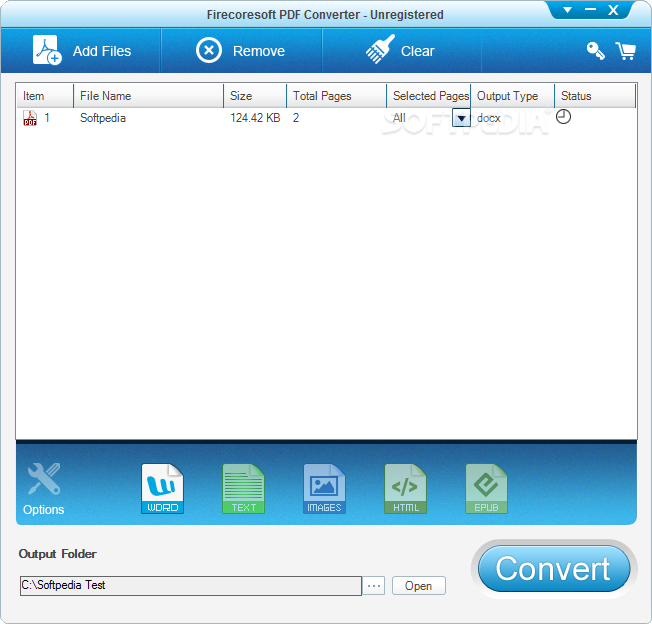
Task: Open the title bar dropdown triangle menu
Action: [567, 10]
